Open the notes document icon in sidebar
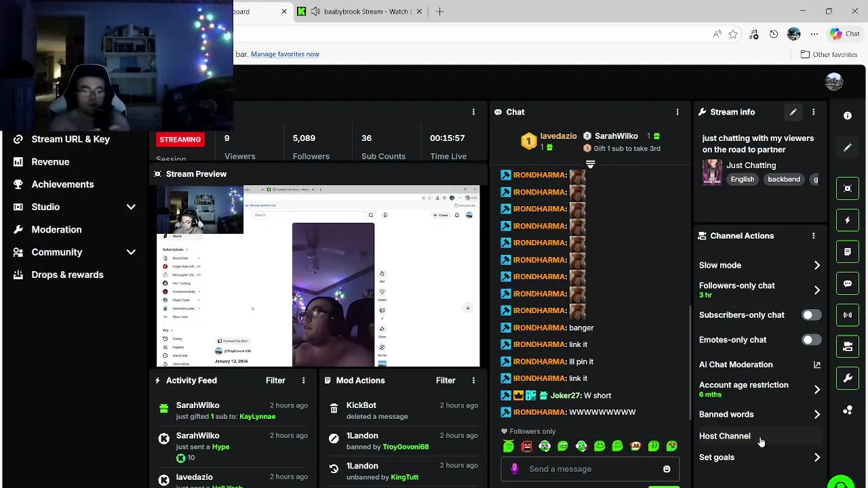 pos(848,252)
